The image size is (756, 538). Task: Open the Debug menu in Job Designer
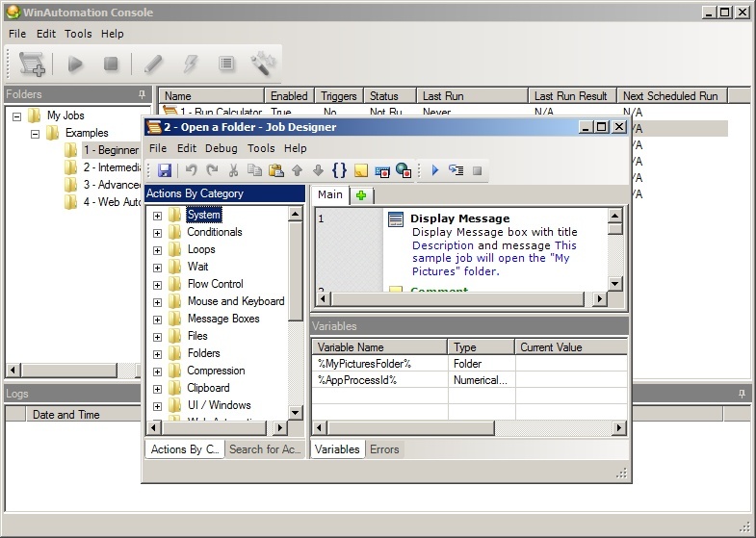click(222, 148)
